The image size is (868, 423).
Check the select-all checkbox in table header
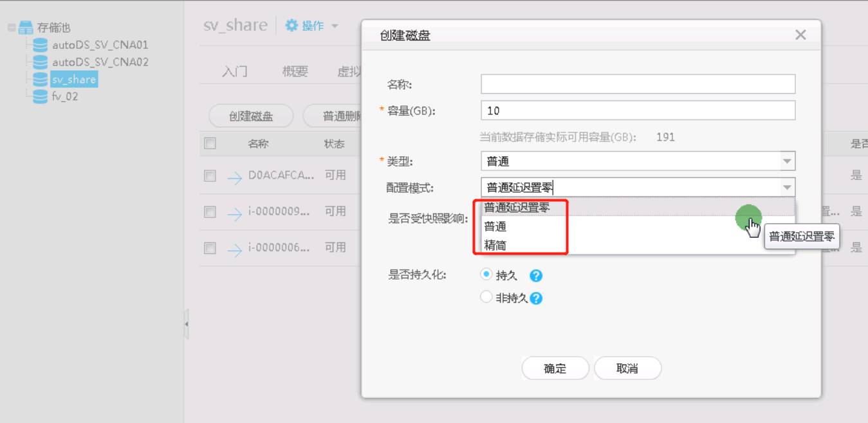pyautogui.click(x=210, y=143)
